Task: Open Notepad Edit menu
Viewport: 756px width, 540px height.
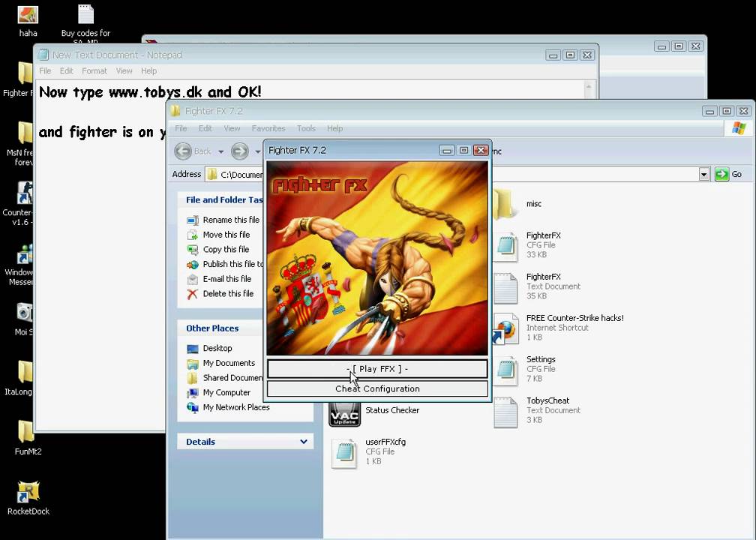Action: click(67, 70)
